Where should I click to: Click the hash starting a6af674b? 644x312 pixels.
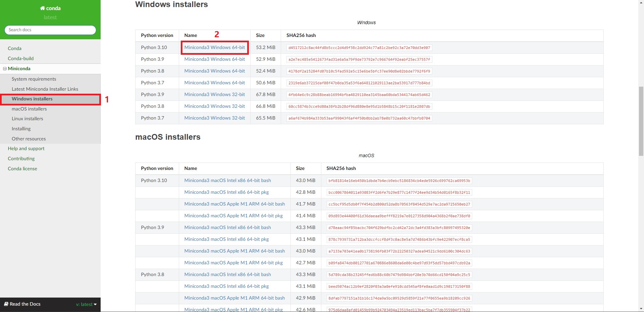pyautogui.click(x=359, y=118)
